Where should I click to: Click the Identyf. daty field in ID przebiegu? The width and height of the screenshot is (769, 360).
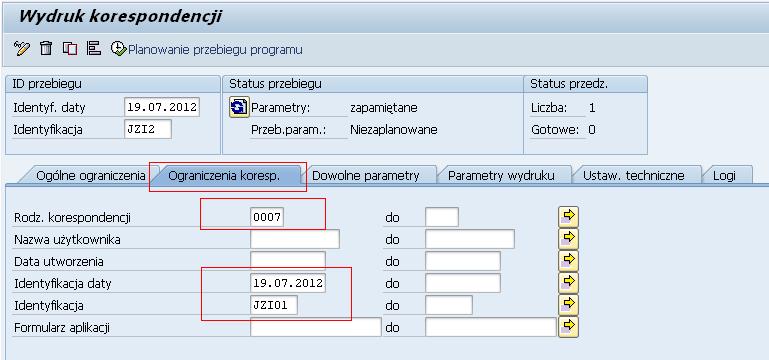pyautogui.click(x=162, y=107)
